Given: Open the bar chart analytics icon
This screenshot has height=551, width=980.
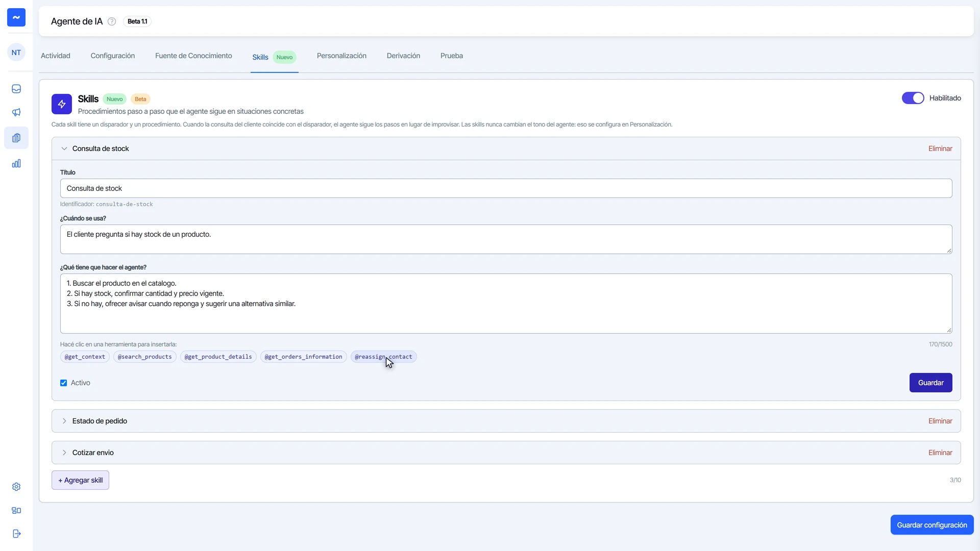Looking at the screenshot, I should tap(16, 163).
